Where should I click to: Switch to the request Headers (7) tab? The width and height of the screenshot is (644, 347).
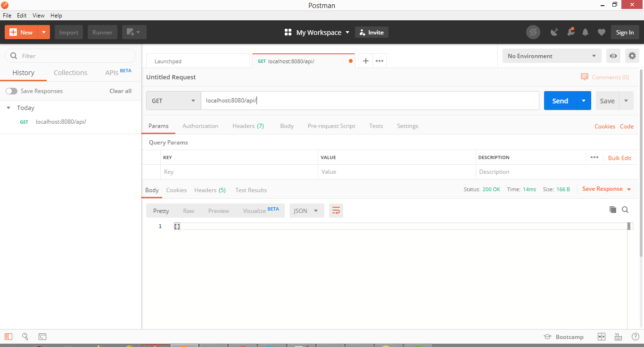click(x=248, y=126)
